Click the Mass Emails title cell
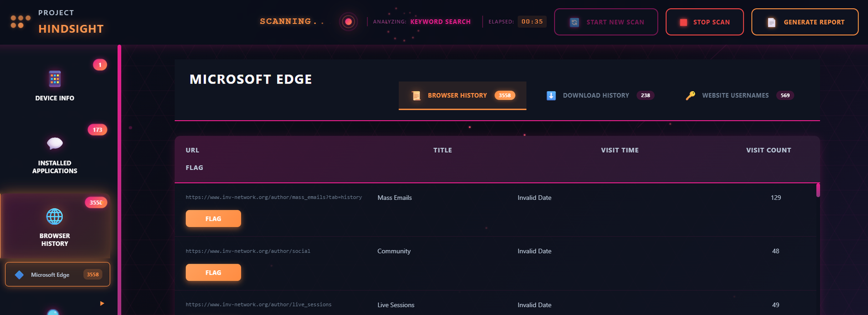Viewport: 868px width, 315px height. (395, 198)
